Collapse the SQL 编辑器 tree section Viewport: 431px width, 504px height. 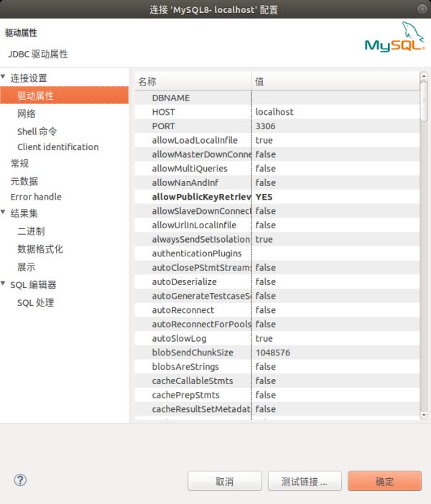pos(3,283)
